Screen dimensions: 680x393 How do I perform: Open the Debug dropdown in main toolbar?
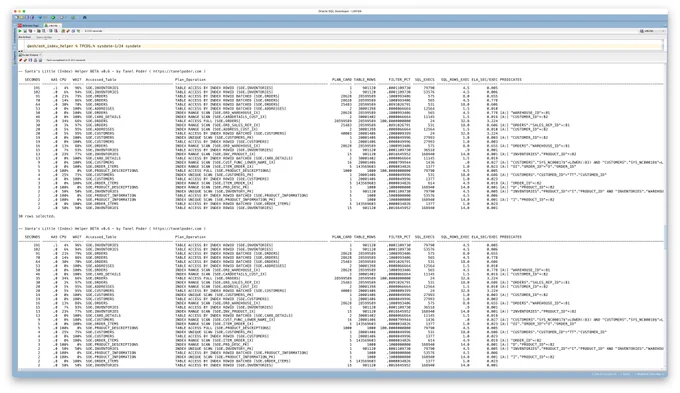coord(66,17)
